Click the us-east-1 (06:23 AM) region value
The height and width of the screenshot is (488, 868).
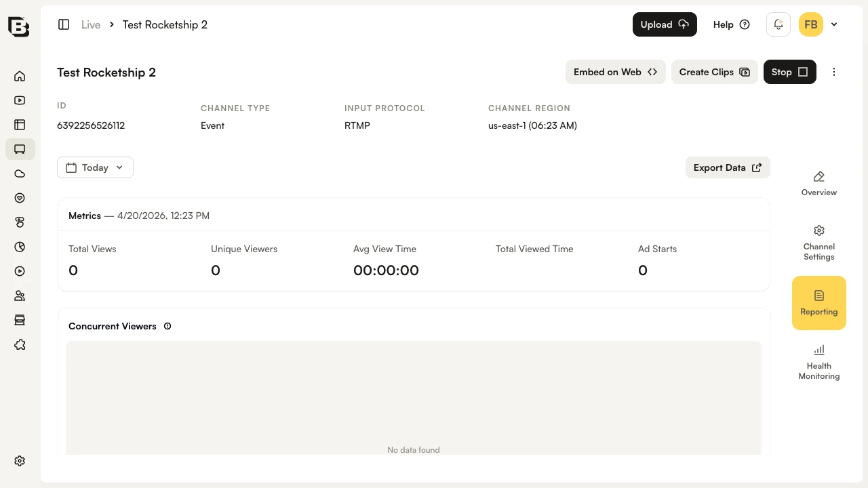click(x=532, y=125)
